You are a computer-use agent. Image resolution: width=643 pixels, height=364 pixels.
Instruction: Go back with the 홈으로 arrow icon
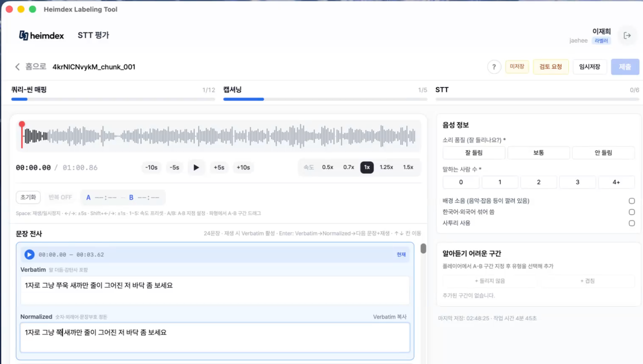coord(17,67)
